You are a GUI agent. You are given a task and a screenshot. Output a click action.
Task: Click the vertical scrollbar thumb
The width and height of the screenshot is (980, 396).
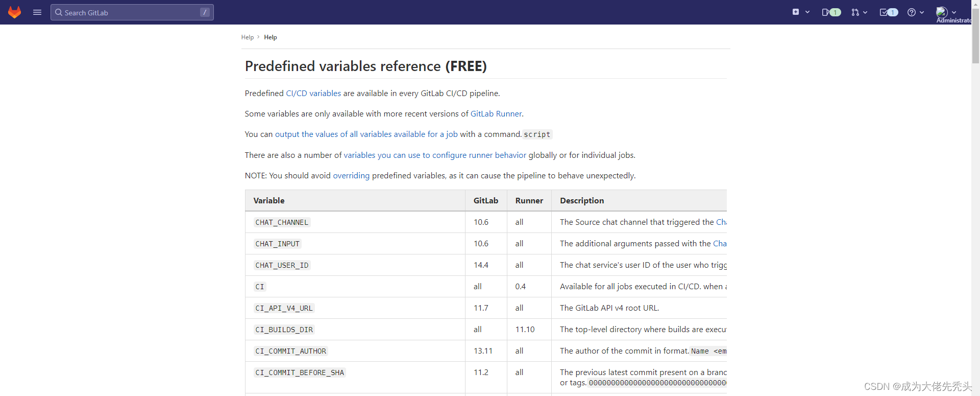pyautogui.click(x=975, y=36)
